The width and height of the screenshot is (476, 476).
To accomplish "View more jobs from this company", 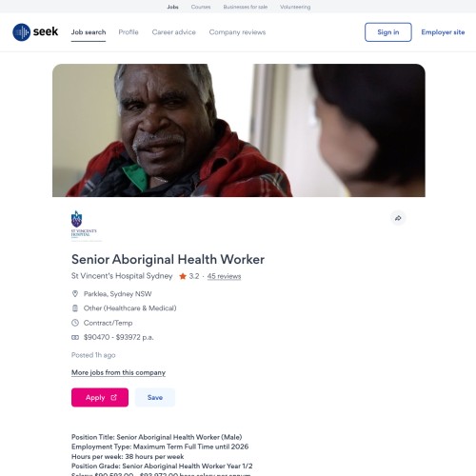I will (x=118, y=372).
